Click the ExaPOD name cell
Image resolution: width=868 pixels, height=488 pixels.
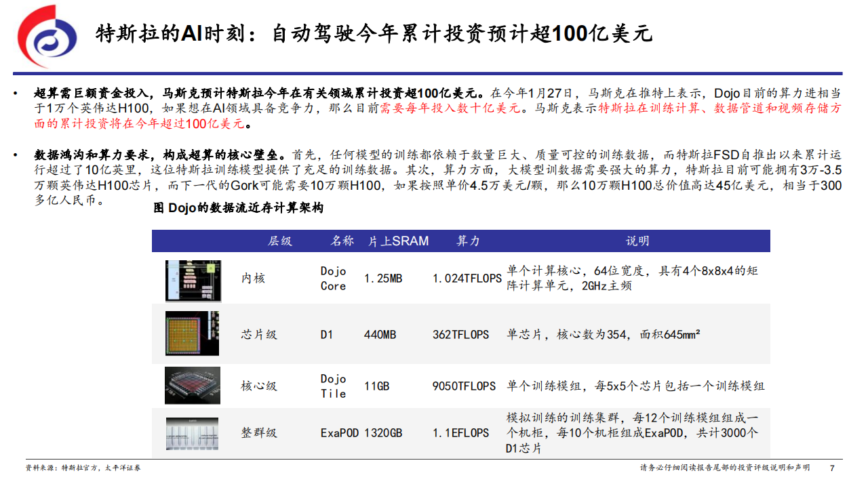[x=340, y=432]
